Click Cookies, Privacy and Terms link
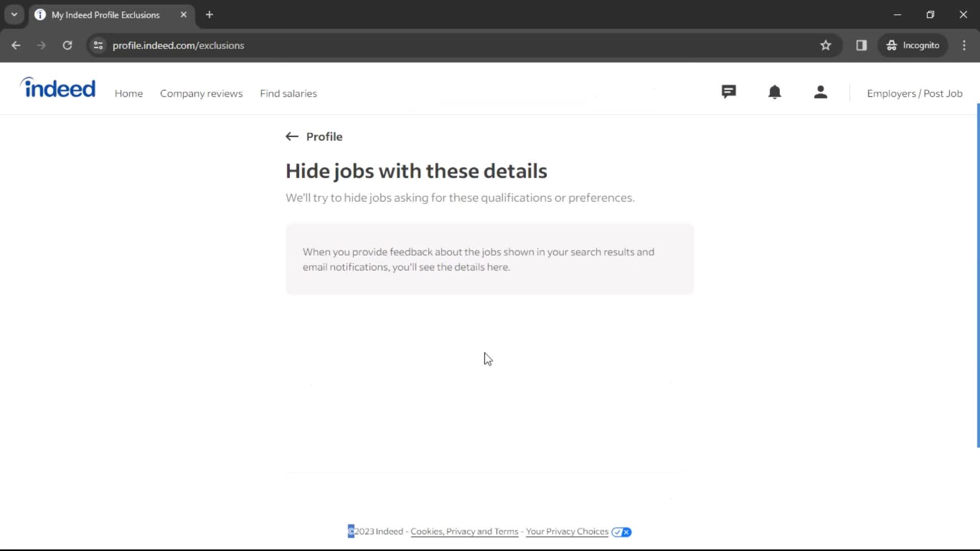 click(464, 532)
